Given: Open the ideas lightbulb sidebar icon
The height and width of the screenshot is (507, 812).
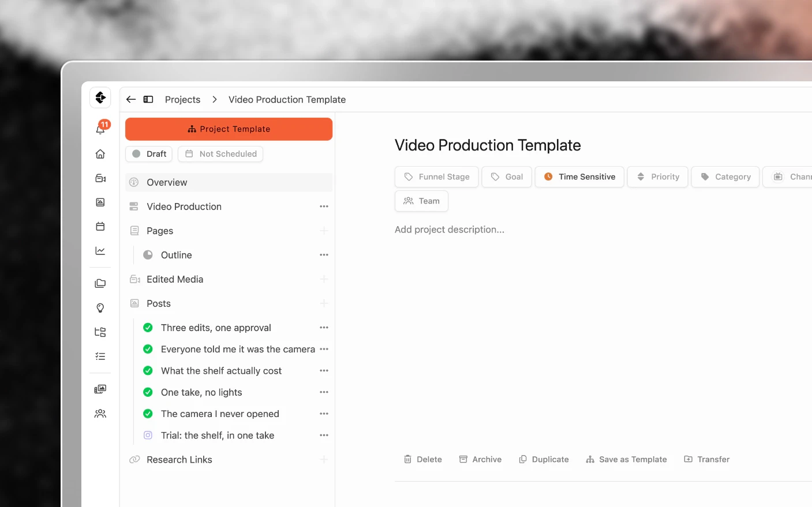Looking at the screenshot, I should tap(100, 308).
